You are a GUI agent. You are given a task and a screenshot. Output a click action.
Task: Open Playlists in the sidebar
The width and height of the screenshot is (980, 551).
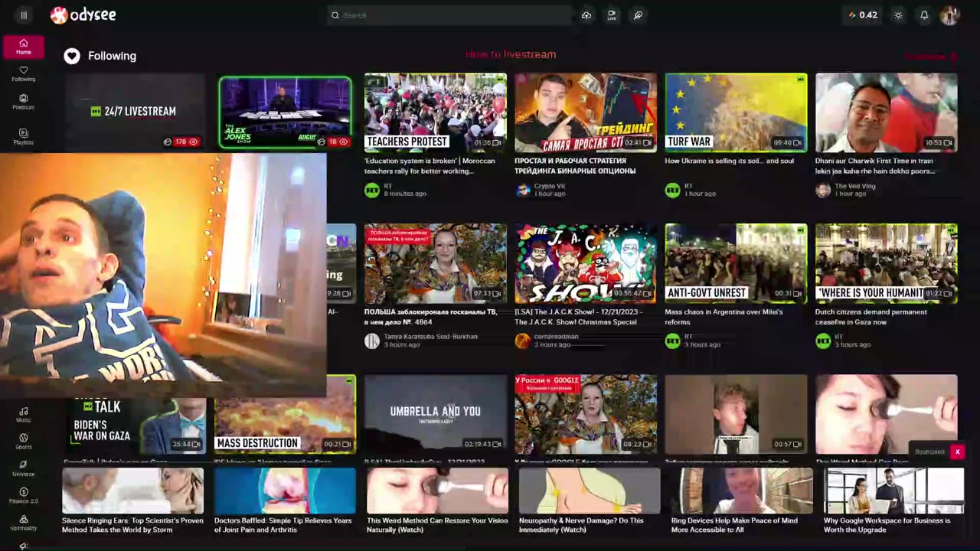[x=24, y=136]
